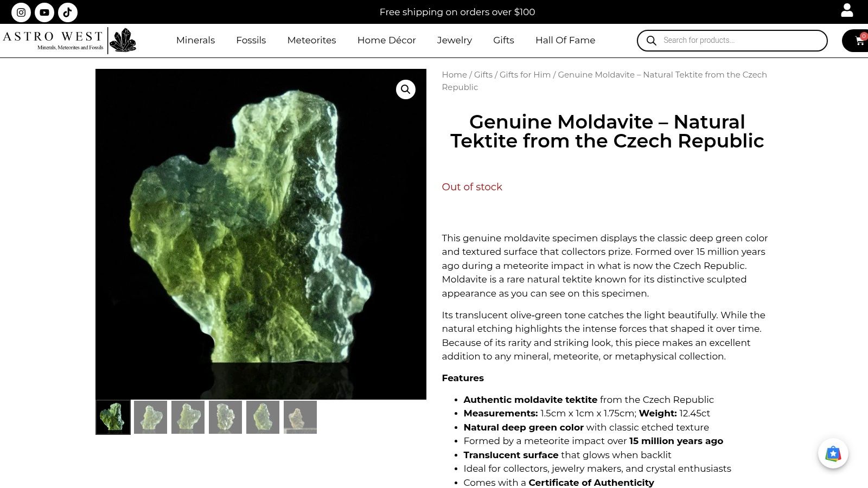The width and height of the screenshot is (868, 488).
Task: Follow the Home breadcrumb link
Action: [x=454, y=75]
